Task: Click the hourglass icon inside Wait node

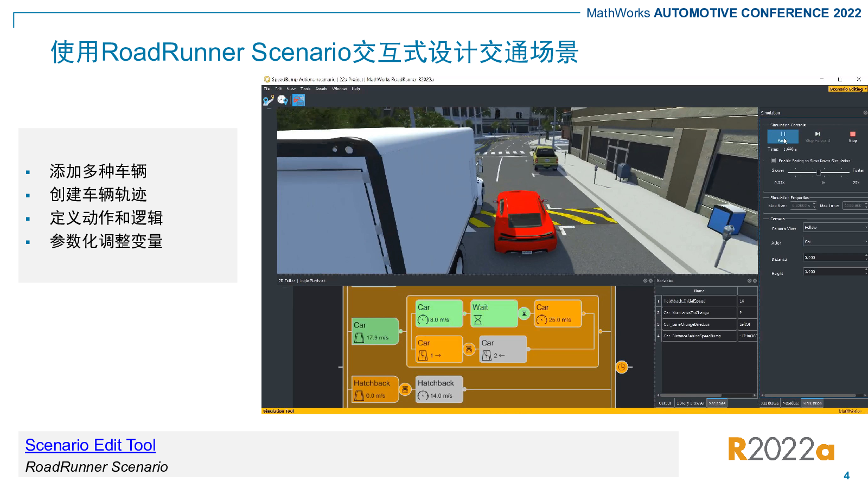Action: coord(478,320)
